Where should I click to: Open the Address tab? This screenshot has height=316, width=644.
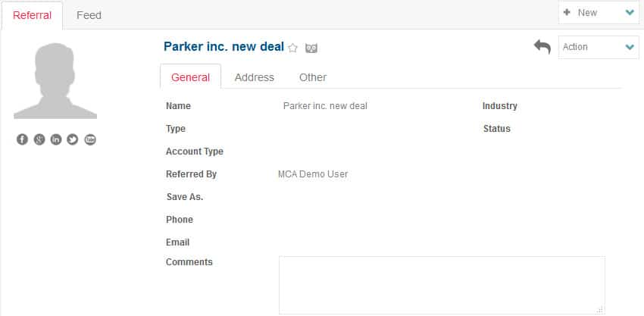tap(255, 77)
